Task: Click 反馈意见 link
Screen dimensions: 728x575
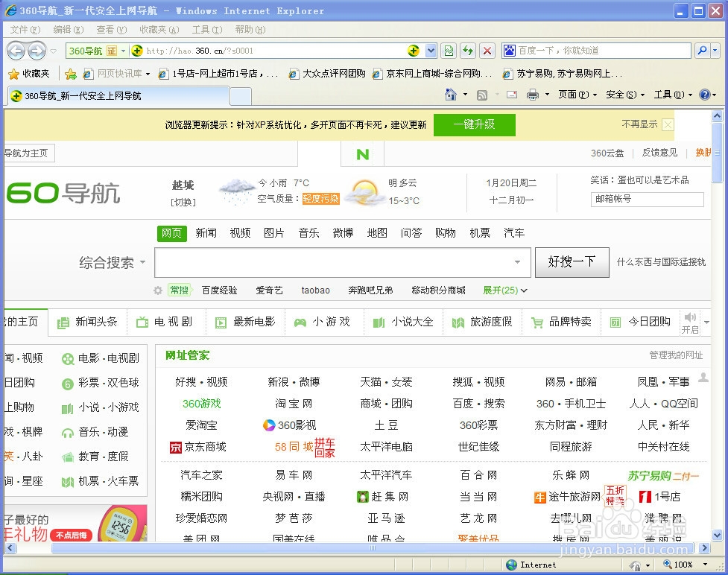Action: (x=659, y=153)
